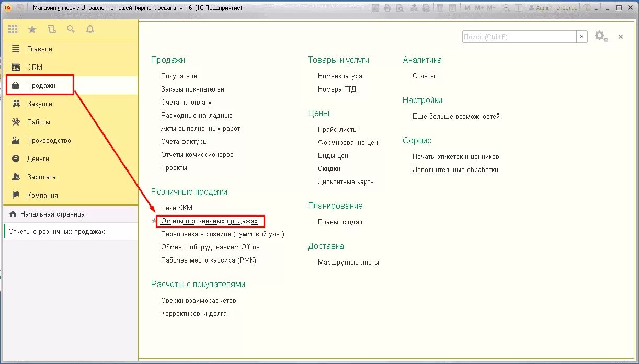Open Маршрутные листы link

coord(348,262)
